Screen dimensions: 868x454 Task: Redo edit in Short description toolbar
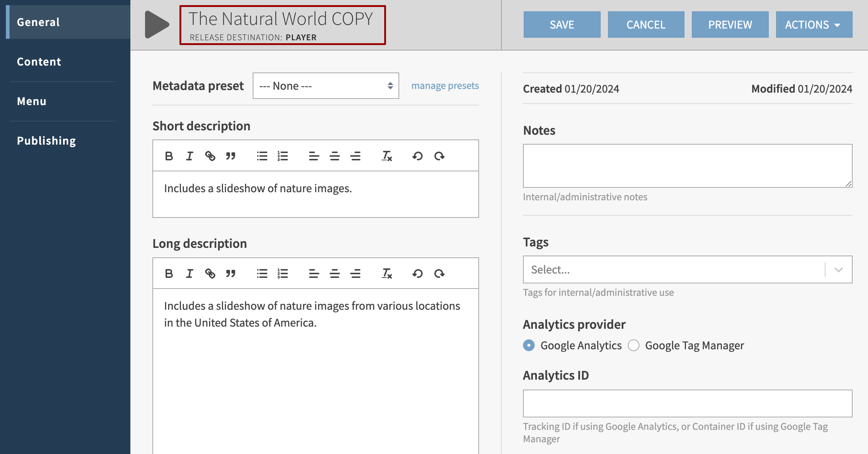tap(439, 156)
